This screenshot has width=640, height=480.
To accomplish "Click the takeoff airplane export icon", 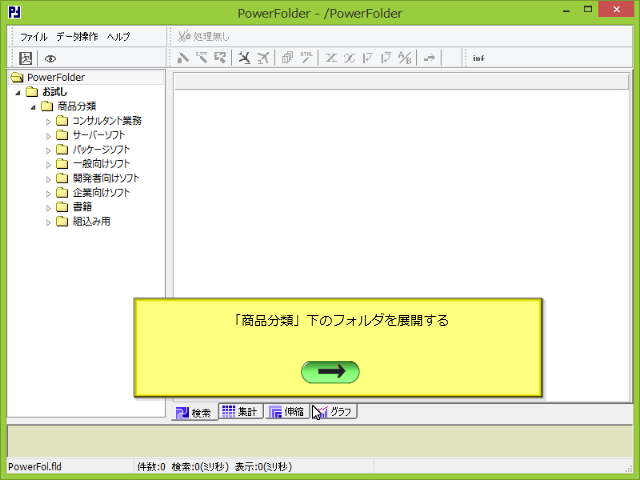I will 263,58.
